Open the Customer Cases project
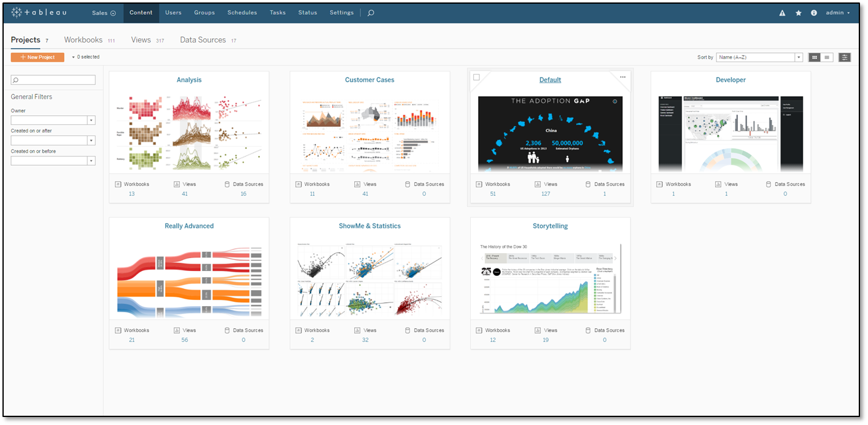 click(369, 79)
